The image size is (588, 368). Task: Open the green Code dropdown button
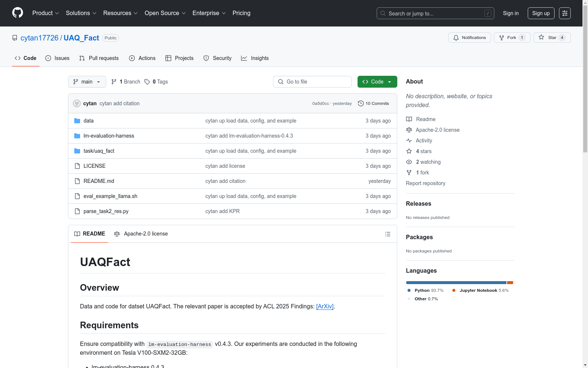tap(377, 82)
